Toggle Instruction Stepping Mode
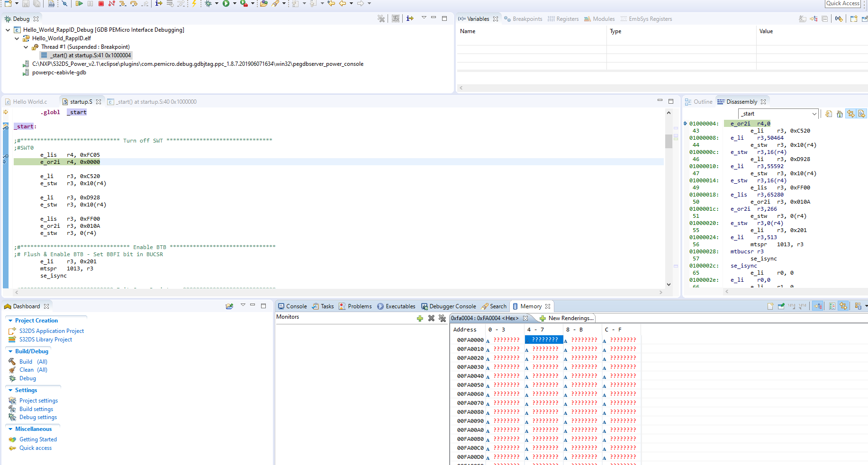This screenshot has width=868, height=465. click(160, 4)
